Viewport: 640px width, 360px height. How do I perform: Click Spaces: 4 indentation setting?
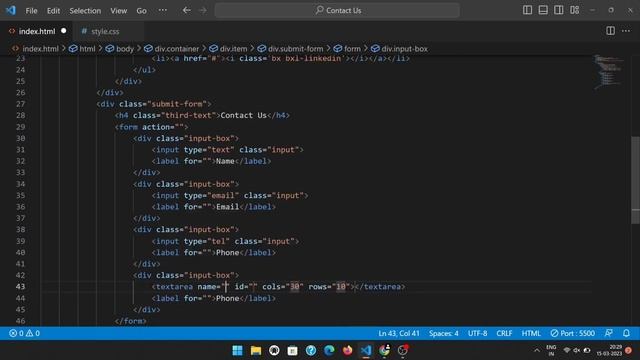(x=443, y=333)
